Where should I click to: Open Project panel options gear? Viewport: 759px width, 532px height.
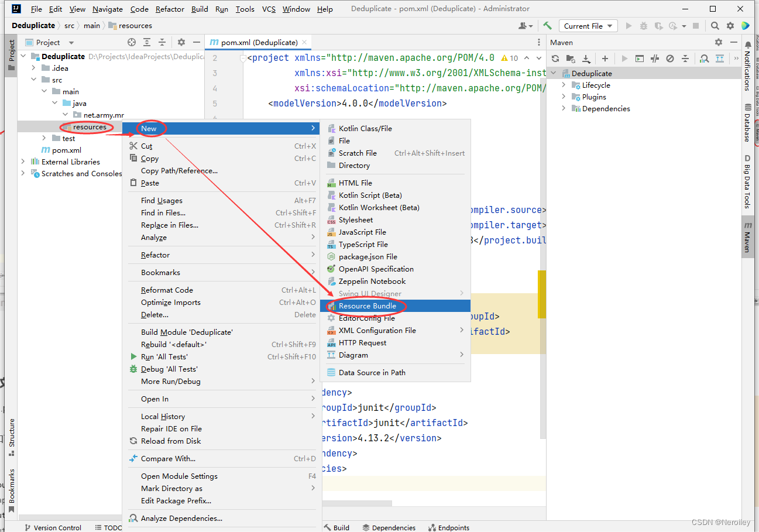point(181,42)
